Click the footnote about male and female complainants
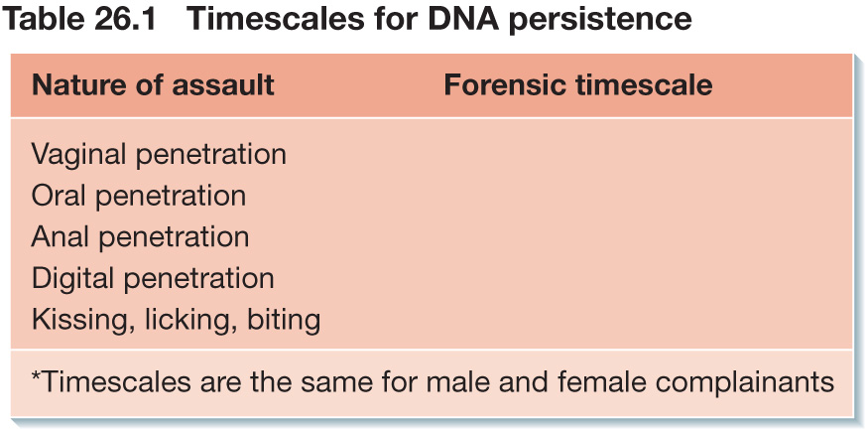Image resolution: width=868 pixels, height=432 pixels. [x=433, y=382]
